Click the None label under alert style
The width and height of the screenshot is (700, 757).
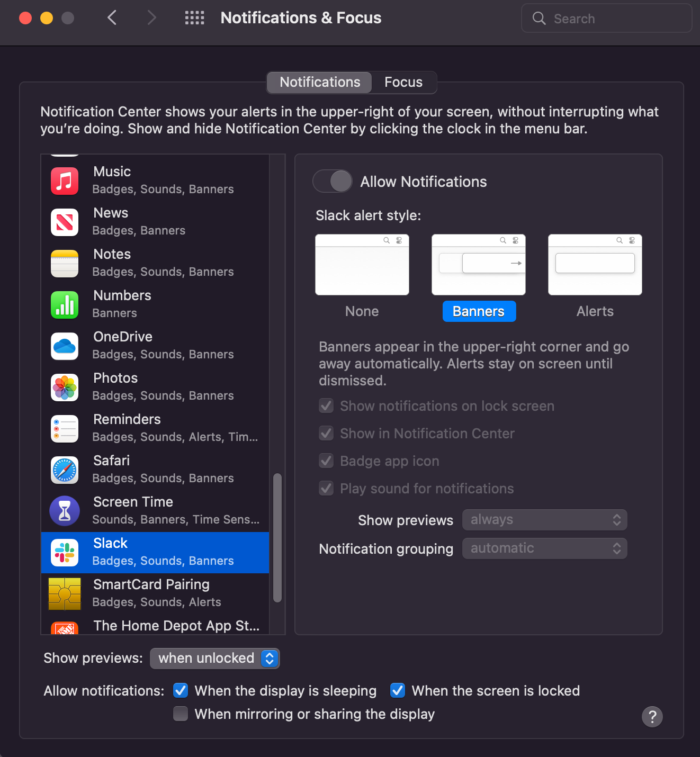(362, 311)
